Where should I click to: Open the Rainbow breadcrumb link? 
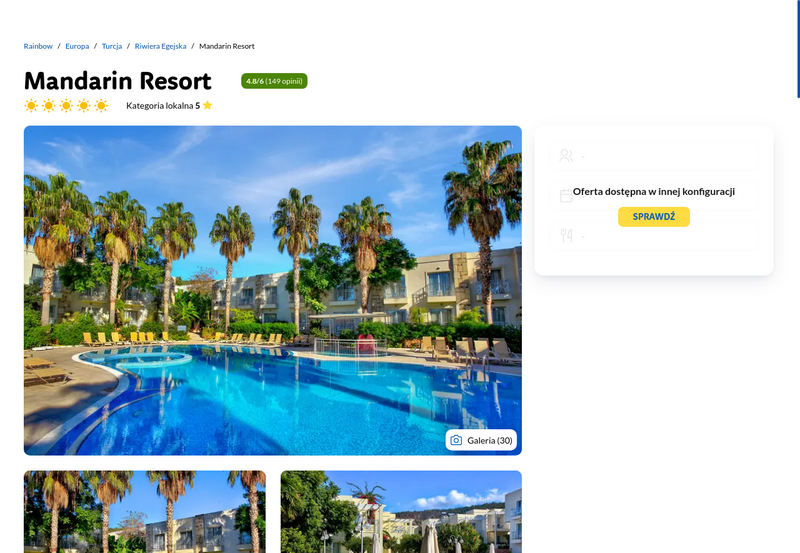point(38,46)
